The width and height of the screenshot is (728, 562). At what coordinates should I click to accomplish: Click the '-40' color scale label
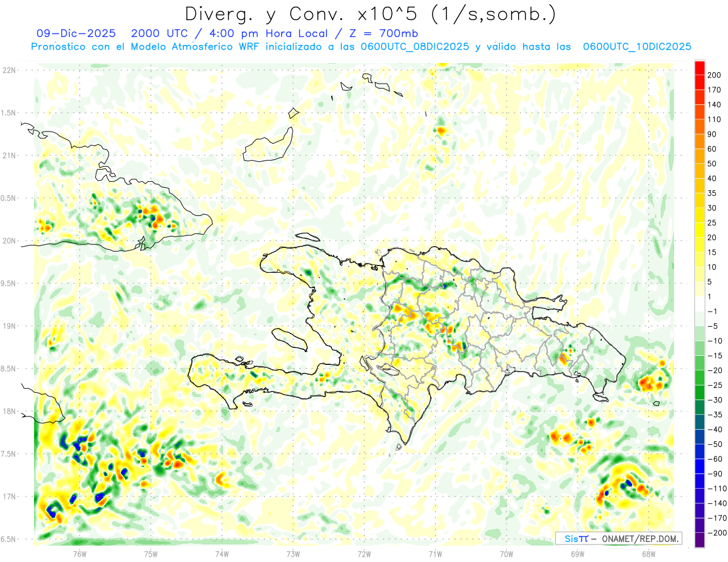pos(715,430)
